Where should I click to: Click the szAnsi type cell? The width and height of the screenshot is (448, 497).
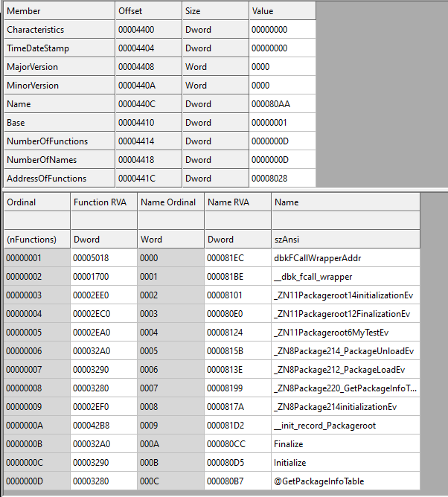346,240
